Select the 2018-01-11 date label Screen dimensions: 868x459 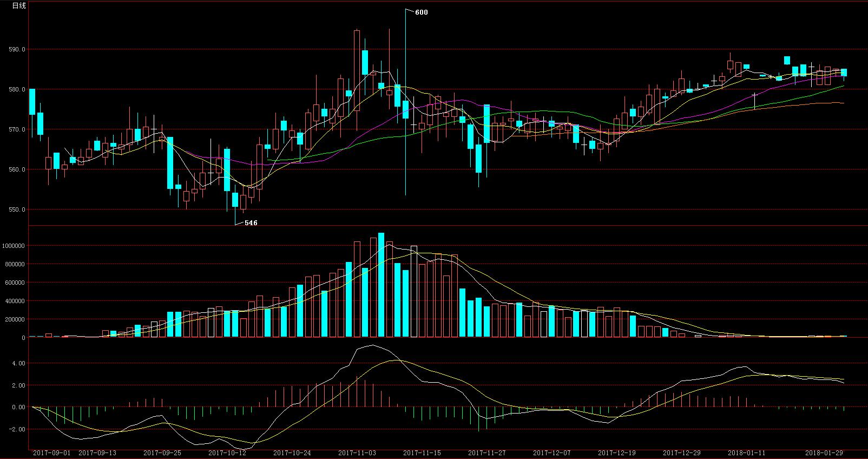pyautogui.click(x=747, y=453)
